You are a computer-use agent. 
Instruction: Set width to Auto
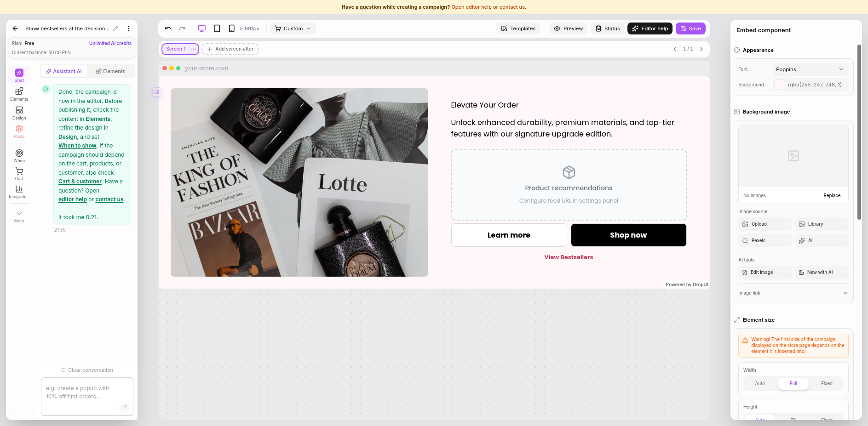760,384
